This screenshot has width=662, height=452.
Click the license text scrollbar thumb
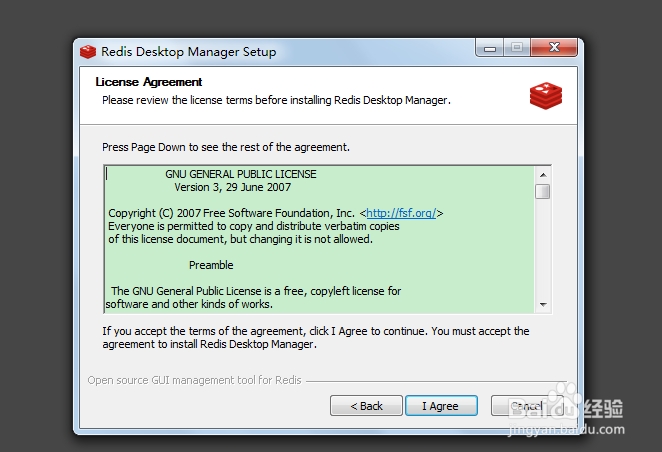pos(543,191)
